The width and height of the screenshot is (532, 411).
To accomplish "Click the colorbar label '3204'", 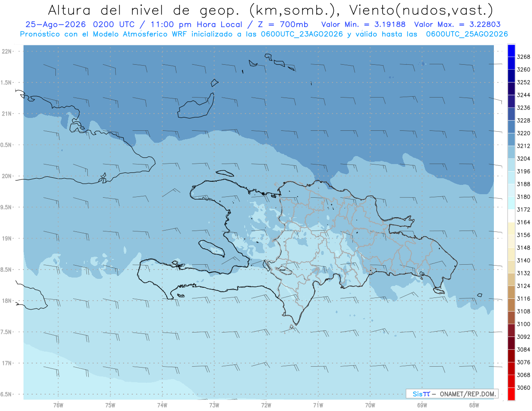I will tap(524, 159).
